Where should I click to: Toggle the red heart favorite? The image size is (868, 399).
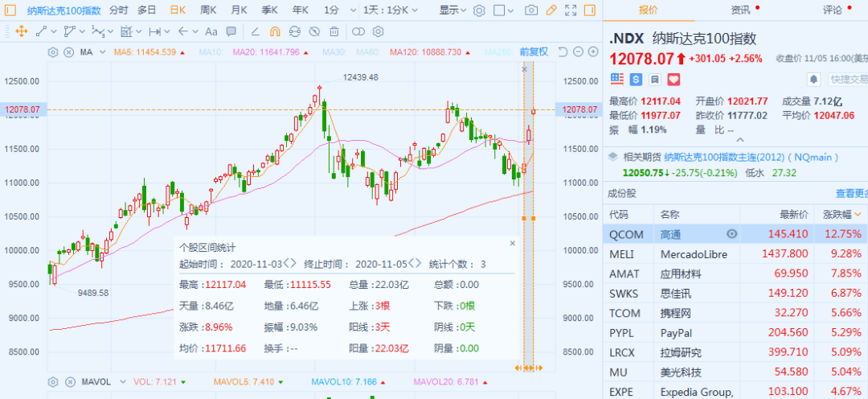[x=674, y=80]
